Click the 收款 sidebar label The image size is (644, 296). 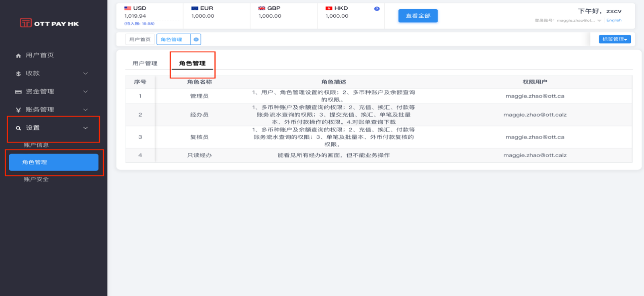(33, 73)
